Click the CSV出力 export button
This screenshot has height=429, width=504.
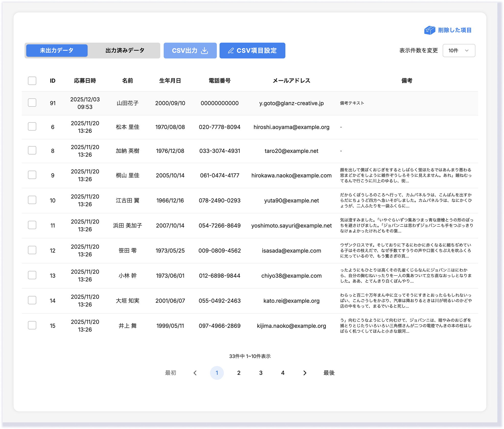click(x=190, y=50)
